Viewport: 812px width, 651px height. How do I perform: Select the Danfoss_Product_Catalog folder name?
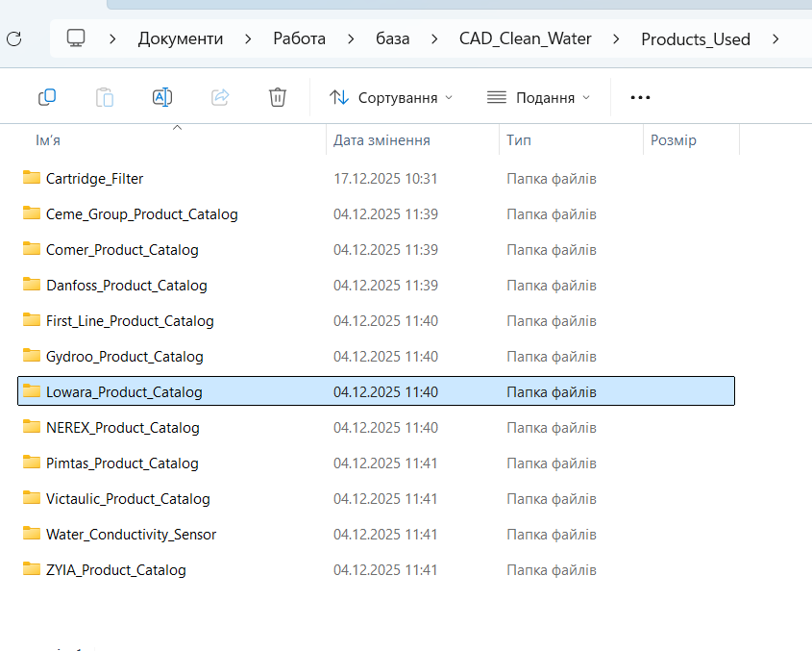(x=126, y=286)
